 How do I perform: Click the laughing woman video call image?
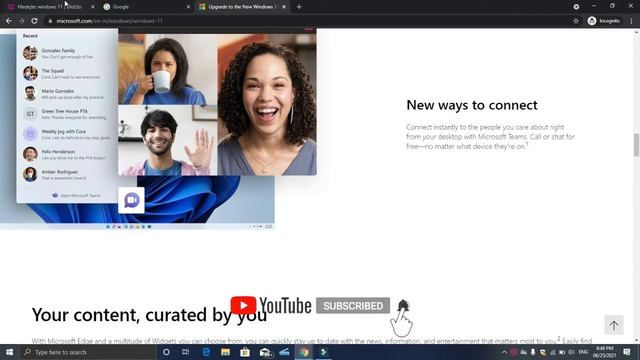coord(267,104)
